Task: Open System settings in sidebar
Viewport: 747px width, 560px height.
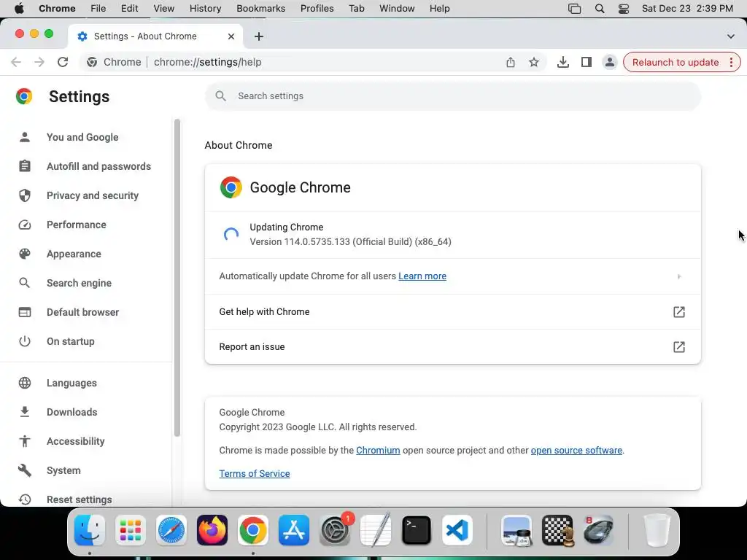Action: [x=63, y=470]
